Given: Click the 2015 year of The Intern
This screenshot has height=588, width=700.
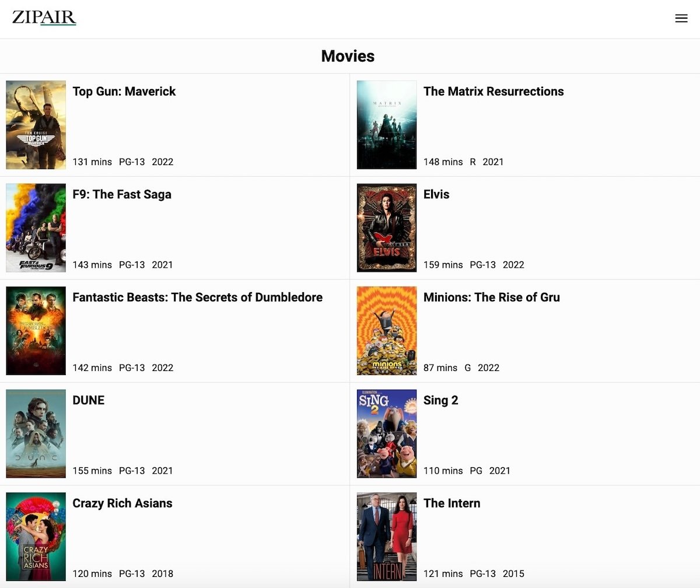Looking at the screenshot, I should pyautogui.click(x=513, y=574).
